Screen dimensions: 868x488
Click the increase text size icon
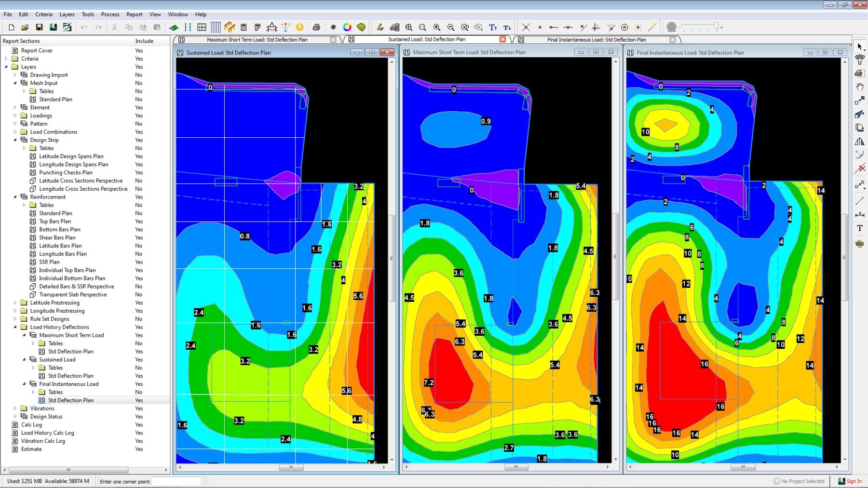pyautogui.click(x=493, y=27)
